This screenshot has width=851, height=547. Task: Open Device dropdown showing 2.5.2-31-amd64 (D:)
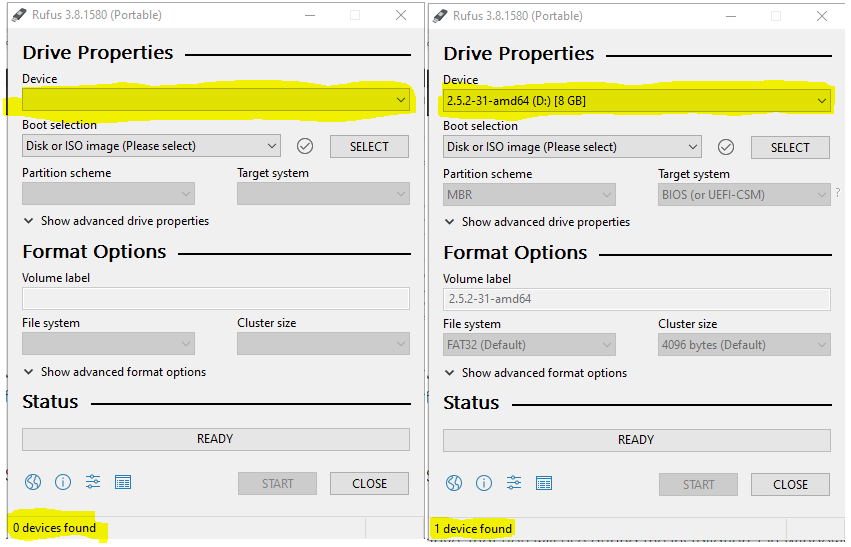(x=637, y=101)
